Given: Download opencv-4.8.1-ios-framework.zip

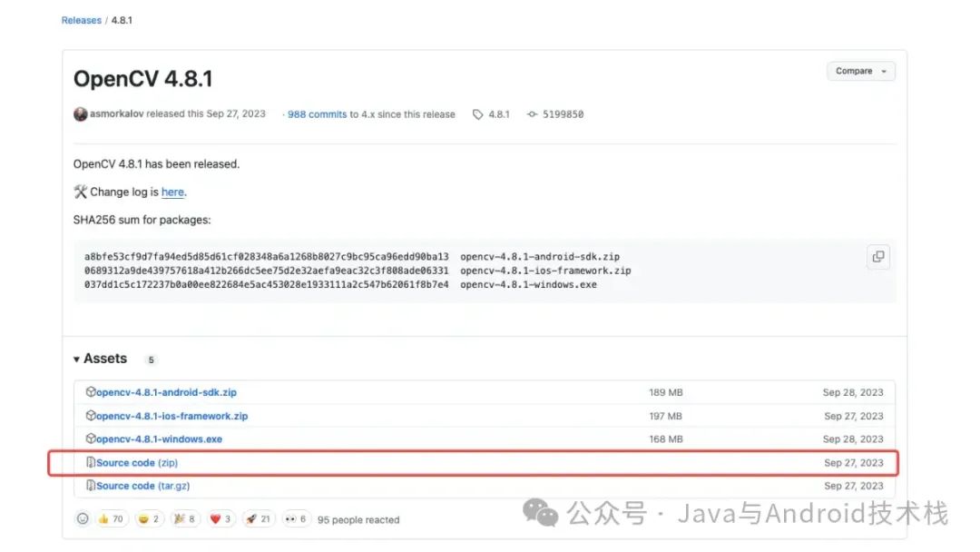Looking at the screenshot, I should point(171,417).
